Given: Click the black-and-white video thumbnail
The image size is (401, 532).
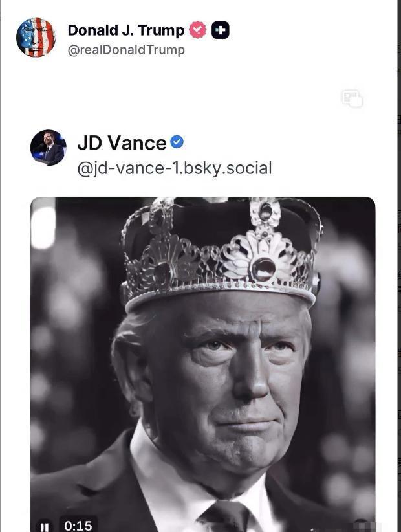Looking at the screenshot, I should point(202,388).
